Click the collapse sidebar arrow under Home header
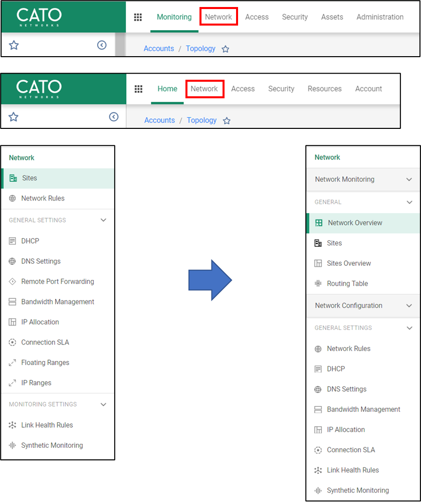 tap(114, 117)
